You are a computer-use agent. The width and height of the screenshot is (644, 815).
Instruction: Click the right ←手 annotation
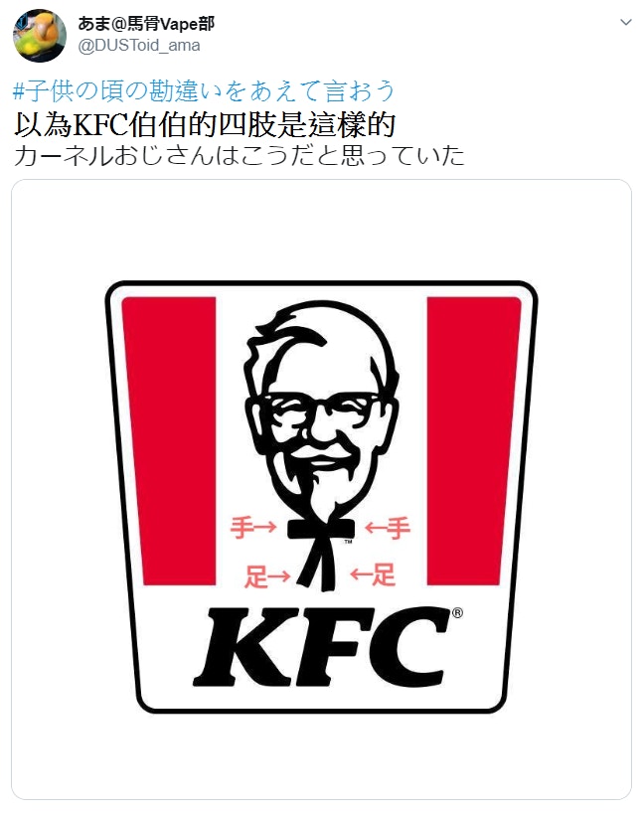click(388, 528)
